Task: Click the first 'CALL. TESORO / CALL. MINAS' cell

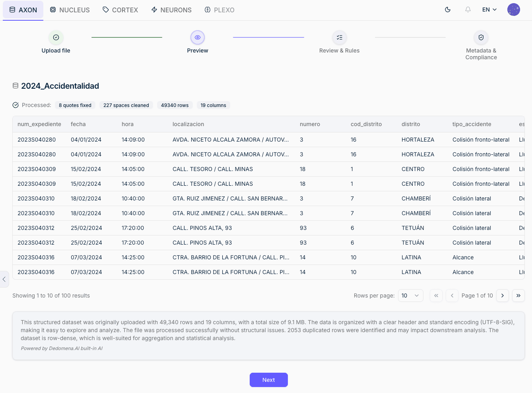Action: tap(213, 169)
